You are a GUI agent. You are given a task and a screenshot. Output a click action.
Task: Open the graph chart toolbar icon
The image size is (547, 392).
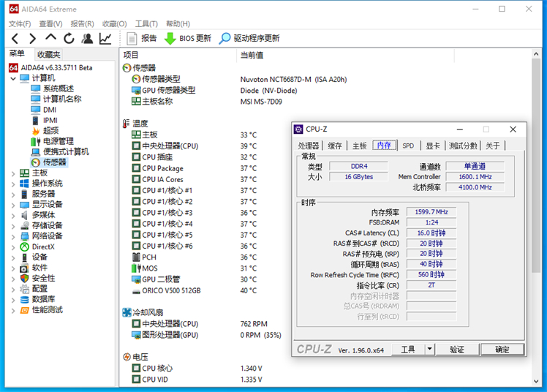(x=105, y=38)
